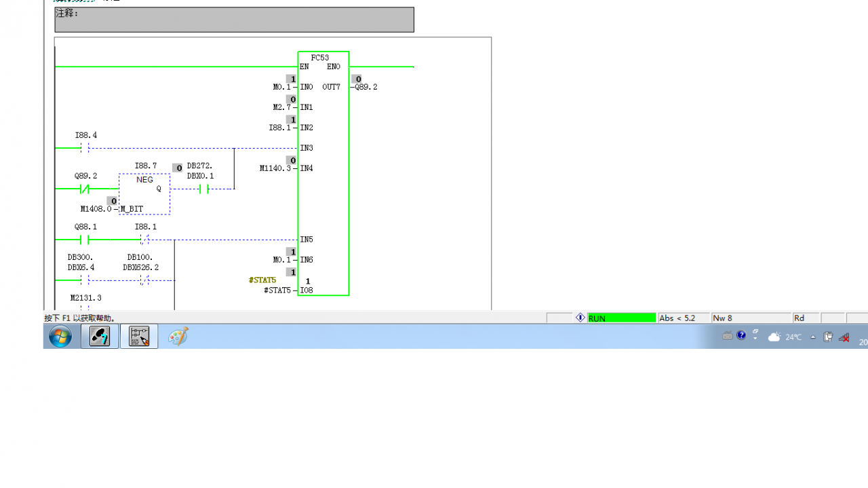Screen dimensions: 868x488
Task: Open the Windows Start menu
Action: (x=60, y=337)
